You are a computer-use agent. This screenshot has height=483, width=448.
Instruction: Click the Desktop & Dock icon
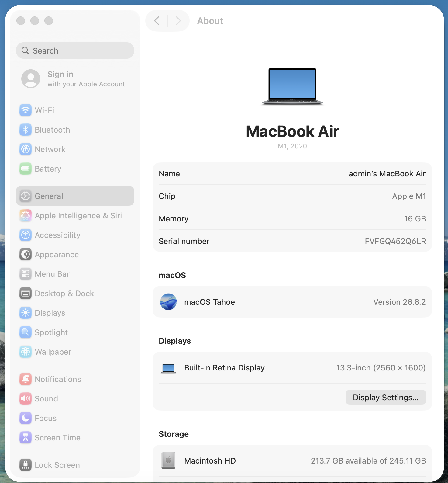pyautogui.click(x=26, y=293)
